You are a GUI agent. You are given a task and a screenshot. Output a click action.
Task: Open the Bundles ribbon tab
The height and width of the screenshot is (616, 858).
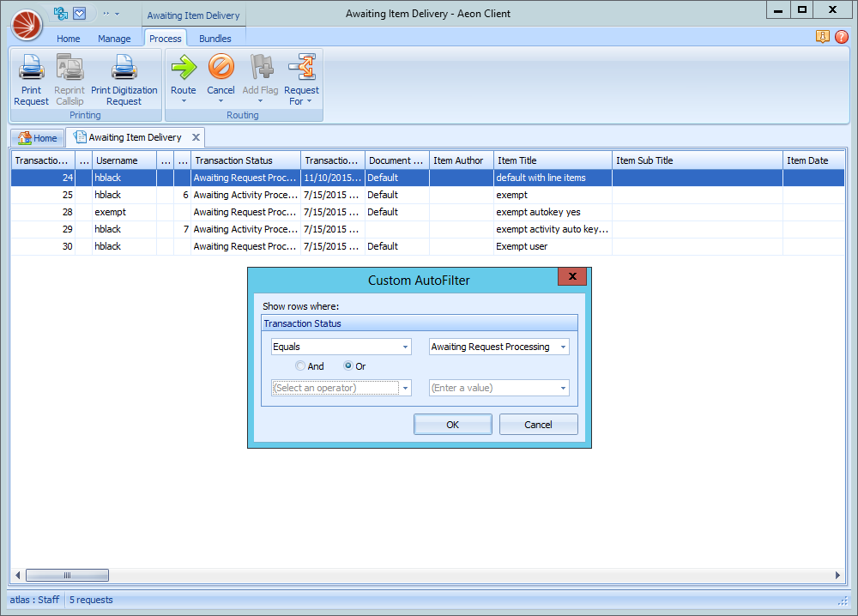pos(215,39)
